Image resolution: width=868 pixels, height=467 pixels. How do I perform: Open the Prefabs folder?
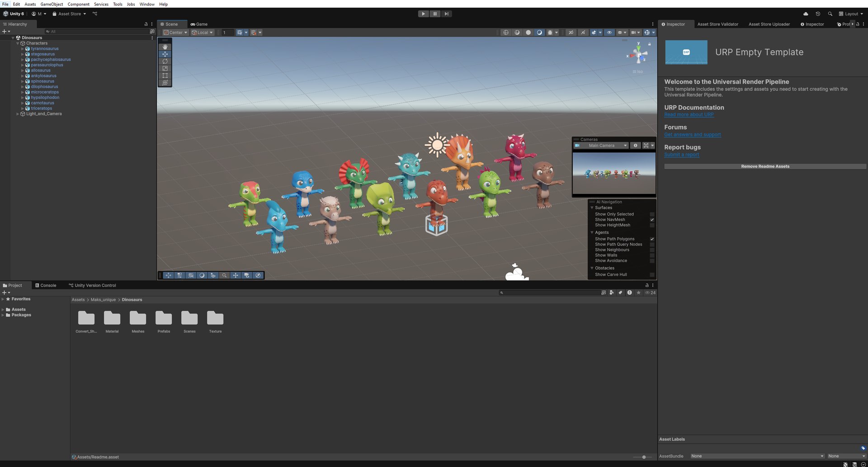click(164, 321)
